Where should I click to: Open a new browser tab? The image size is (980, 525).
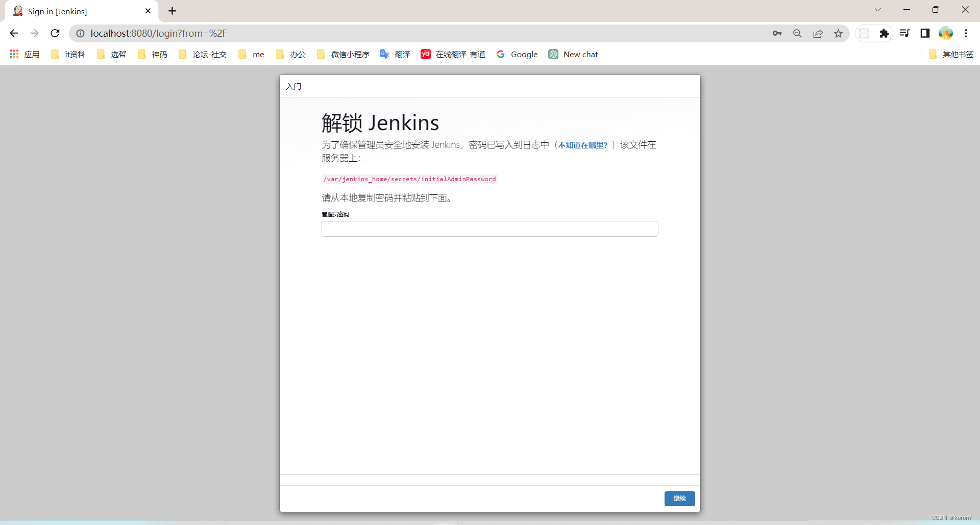[x=173, y=11]
